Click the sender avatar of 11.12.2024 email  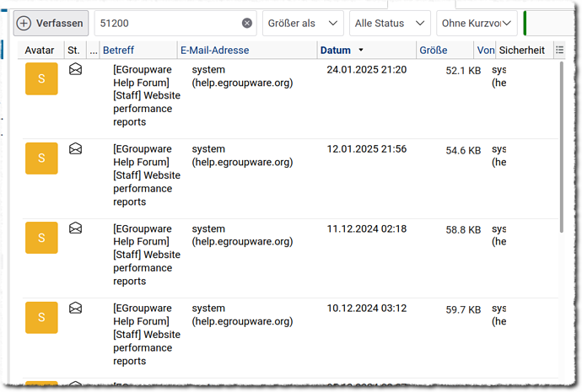coord(41,237)
